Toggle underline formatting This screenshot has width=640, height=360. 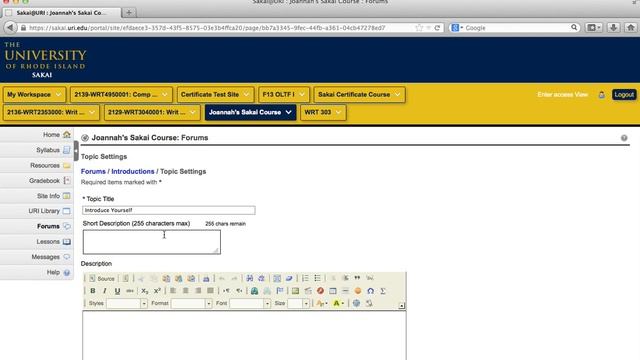117,291
